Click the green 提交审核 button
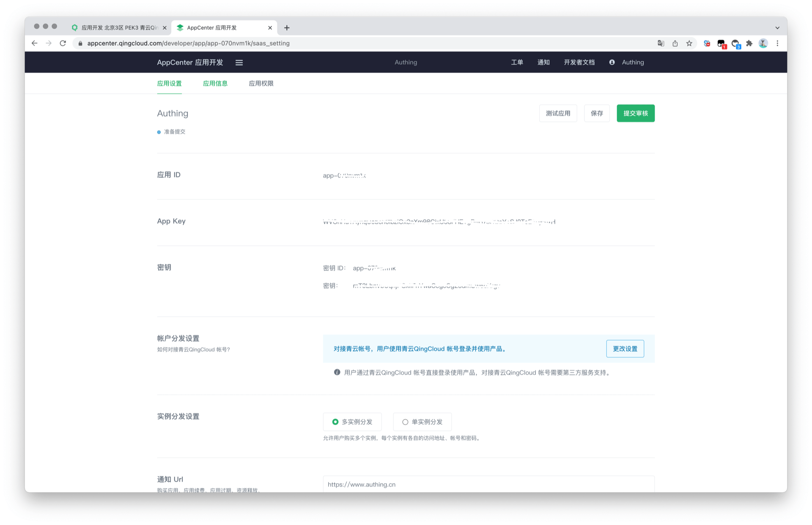The image size is (812, 525). [x=635, y=113]
